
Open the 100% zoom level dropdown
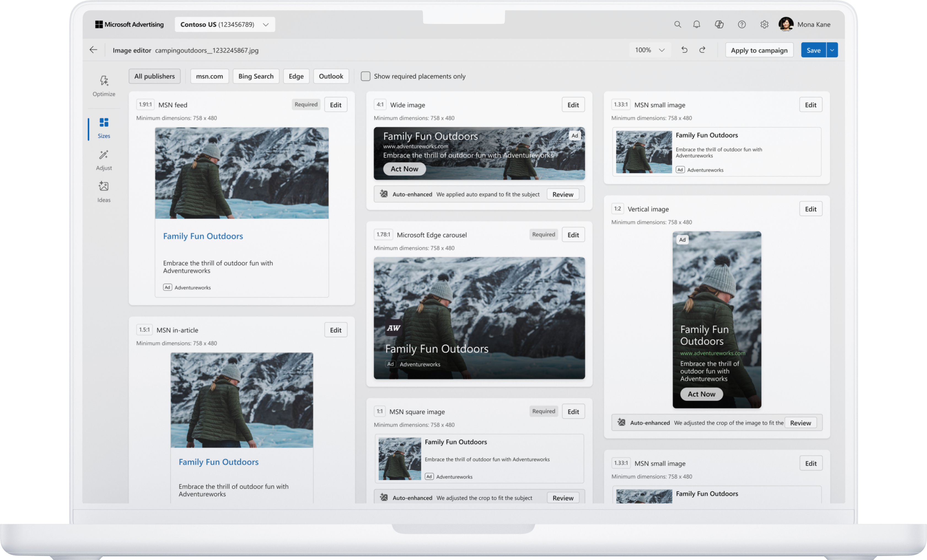tap(650, 50)
